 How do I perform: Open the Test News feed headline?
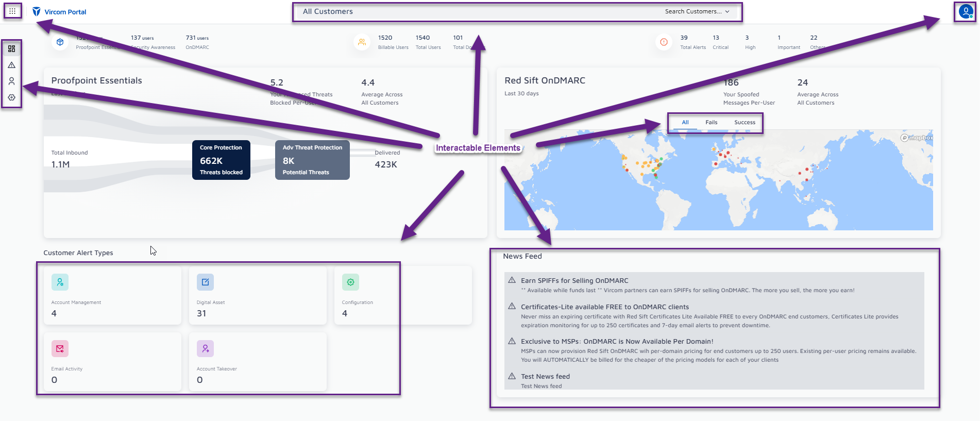pos(545,377)
